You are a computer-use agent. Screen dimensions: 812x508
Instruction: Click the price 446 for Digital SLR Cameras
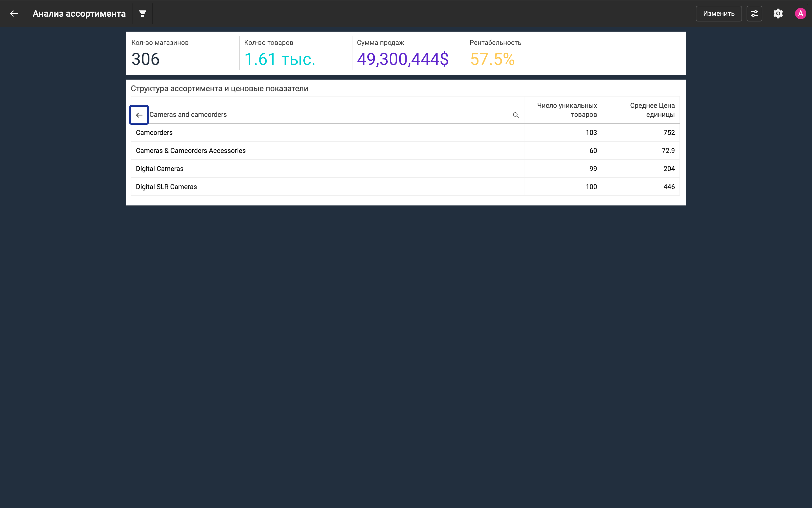coord(669,187)
